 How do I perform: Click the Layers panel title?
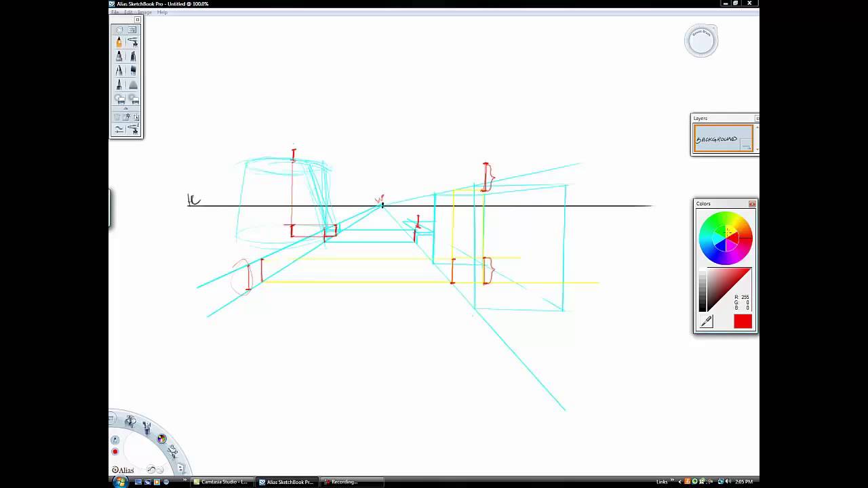point(700,119)
